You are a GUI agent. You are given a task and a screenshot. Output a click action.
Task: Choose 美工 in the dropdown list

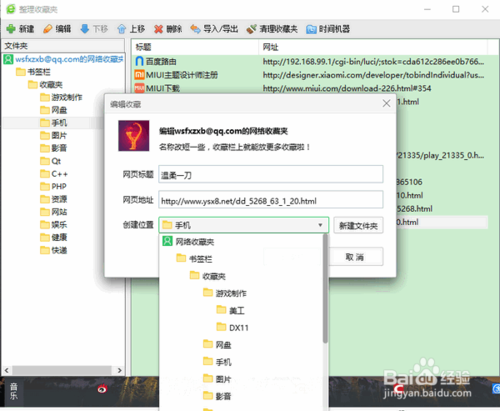[230, 310]
